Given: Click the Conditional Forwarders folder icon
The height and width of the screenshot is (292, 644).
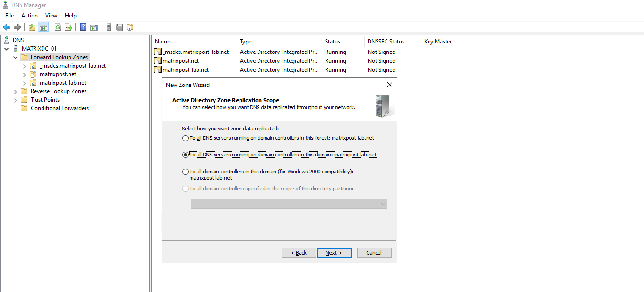Looking at the screenshot, I should coord(24,108).
